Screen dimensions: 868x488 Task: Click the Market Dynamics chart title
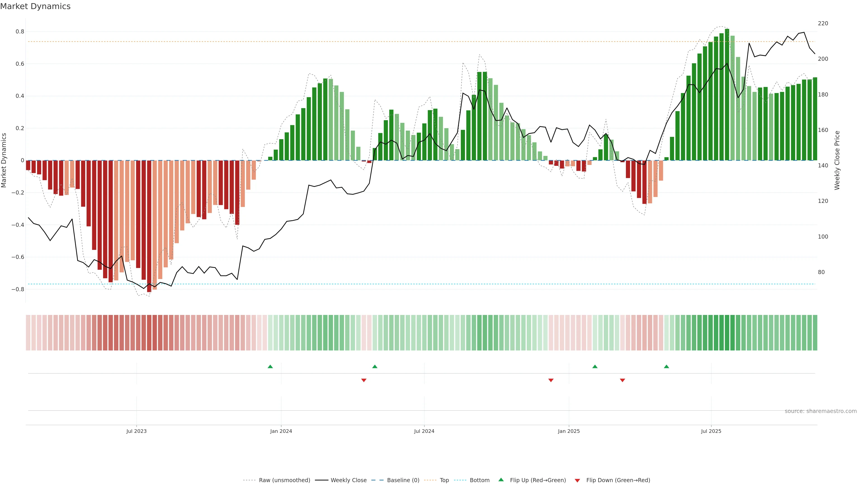[35, 6]
